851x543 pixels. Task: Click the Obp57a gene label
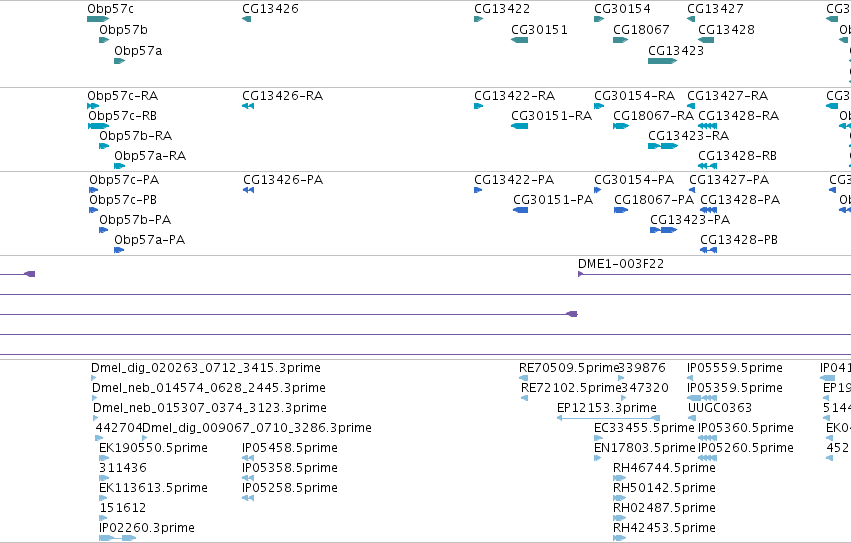(138, 50)
